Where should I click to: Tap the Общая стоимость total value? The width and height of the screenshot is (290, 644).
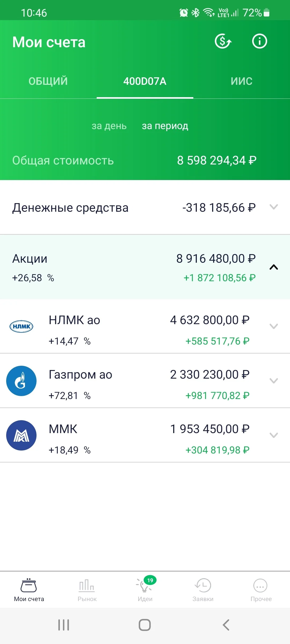pyautogui.click(x=217, y=160)
